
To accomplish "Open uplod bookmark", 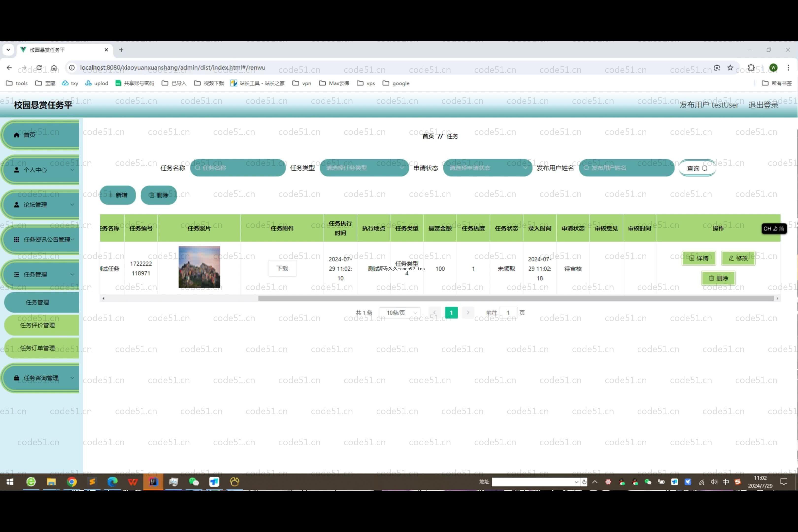I will click(x=97, y=83).
